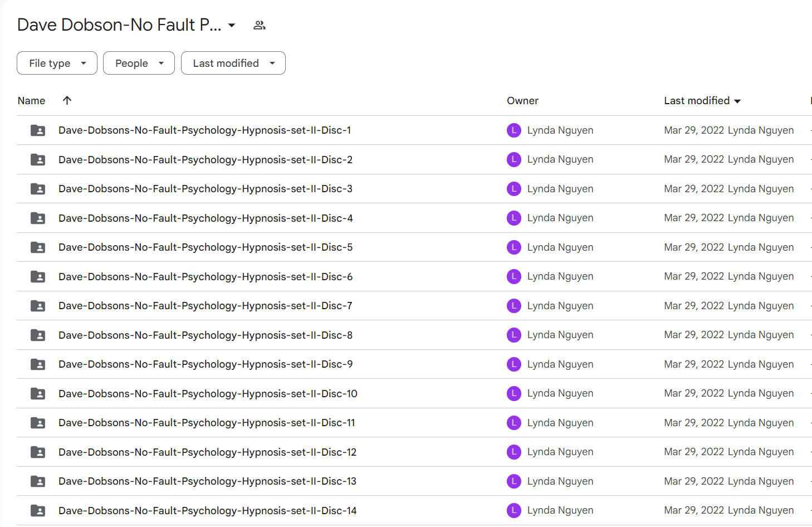Click Lynda Nguyen avatar in Disc-14 row
The height and width of the screenshot is (527, 812).
click(513, 510)
